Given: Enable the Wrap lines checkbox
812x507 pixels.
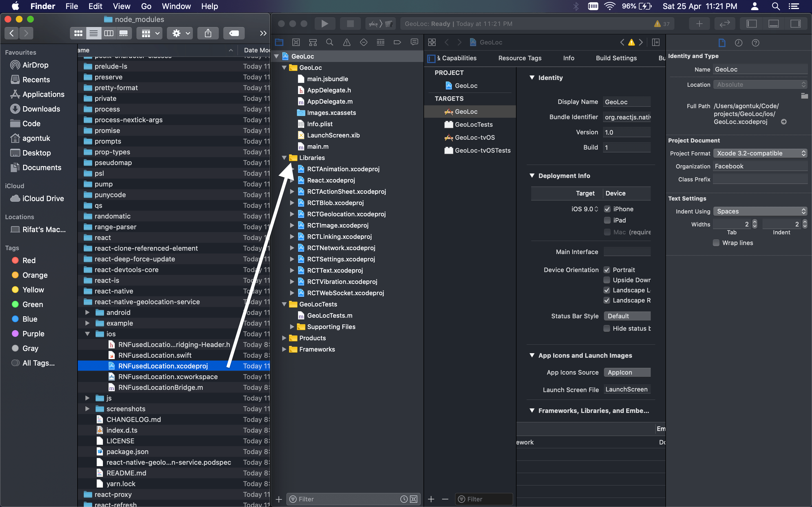Looking at the screenshot, I should coord(716,243).
